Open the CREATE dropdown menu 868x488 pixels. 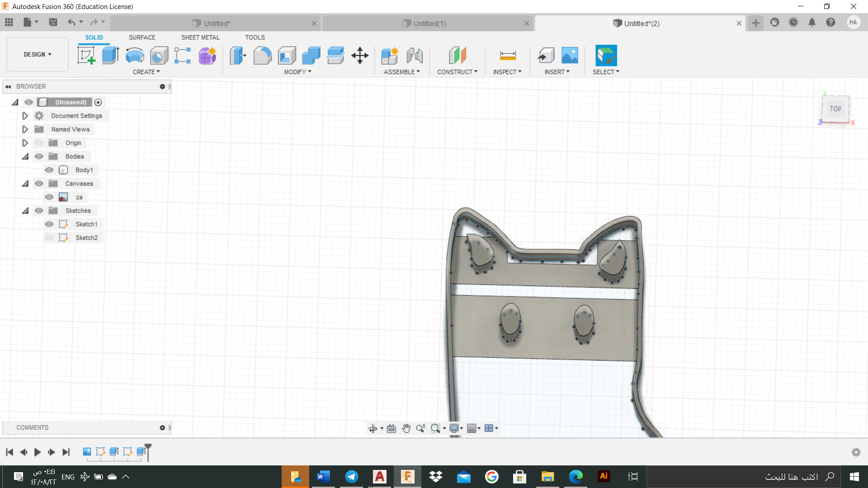[146, 72]
